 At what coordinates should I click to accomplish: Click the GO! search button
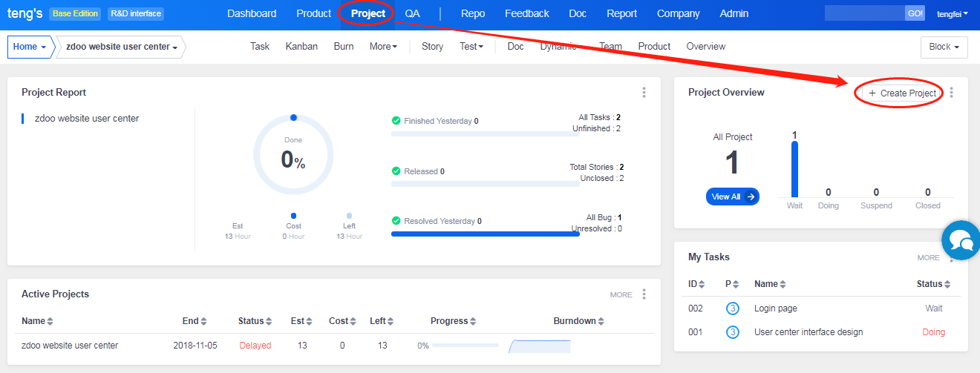tap(915, 13)
